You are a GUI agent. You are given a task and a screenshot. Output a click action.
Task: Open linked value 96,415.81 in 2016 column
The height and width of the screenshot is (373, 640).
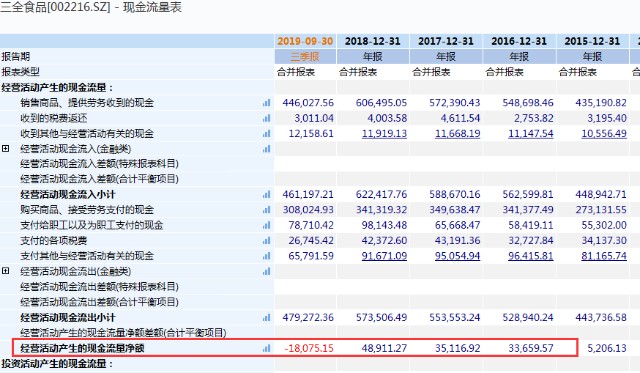coord(531,256)
